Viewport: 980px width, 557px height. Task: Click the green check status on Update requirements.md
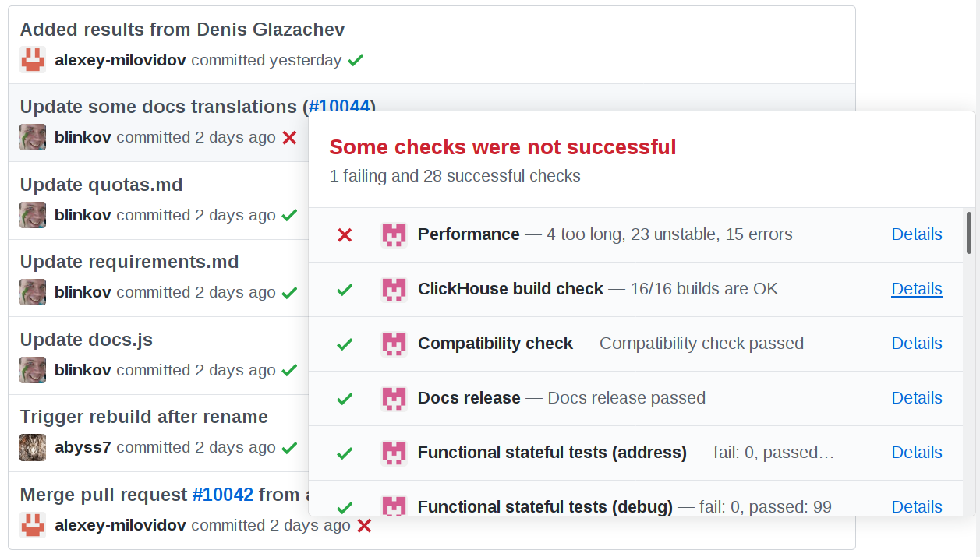click(289, 293)
